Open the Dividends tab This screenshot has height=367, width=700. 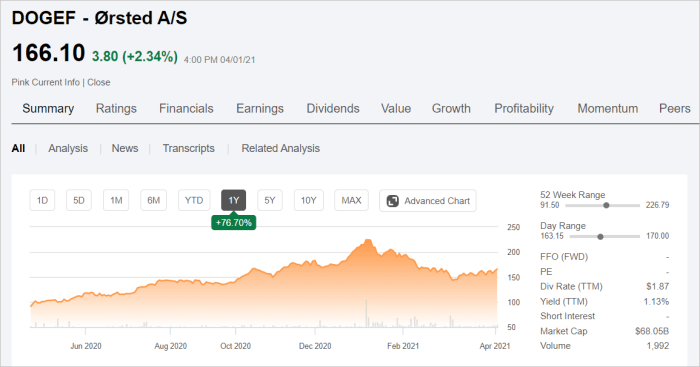333,108
